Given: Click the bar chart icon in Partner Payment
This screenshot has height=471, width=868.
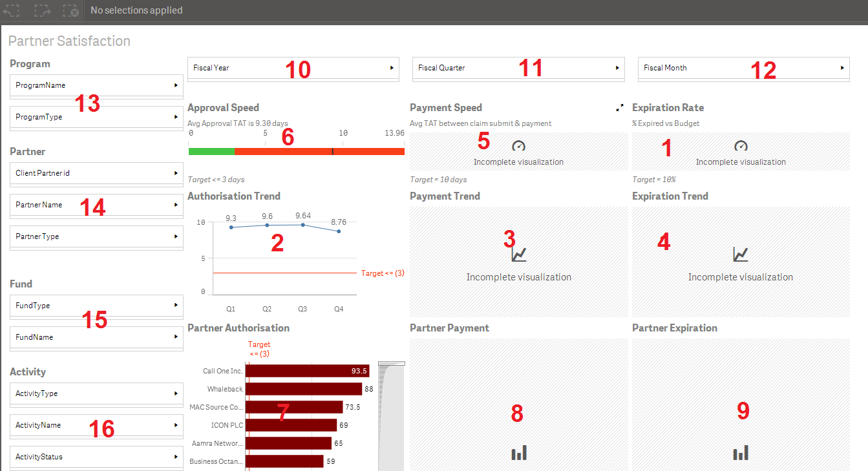Looking at the screenshot, I should pos(519,453).
